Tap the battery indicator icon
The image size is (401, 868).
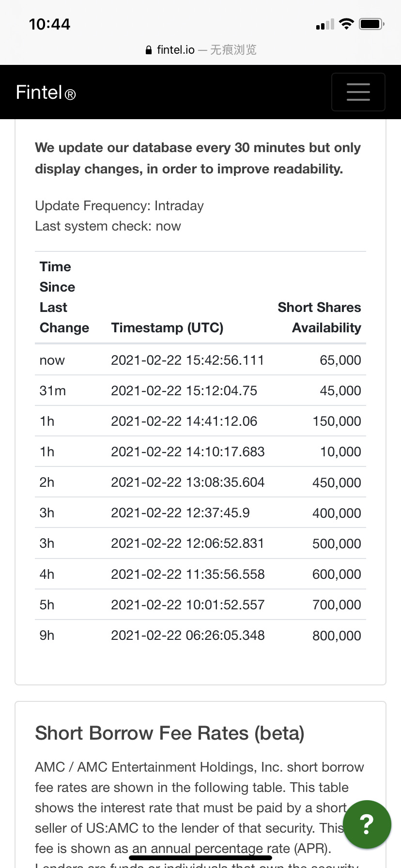pos(371,24)
